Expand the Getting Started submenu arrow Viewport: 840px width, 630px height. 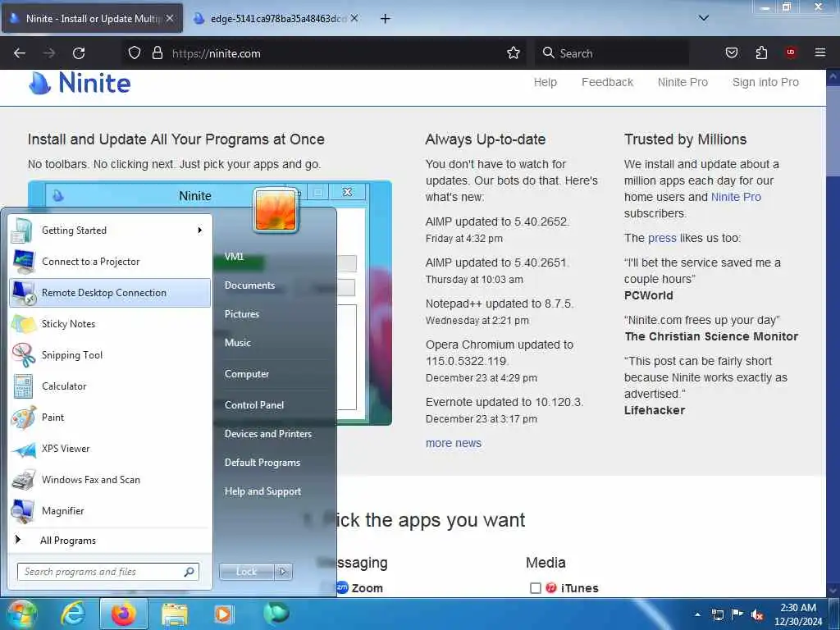tap(200, 231)
